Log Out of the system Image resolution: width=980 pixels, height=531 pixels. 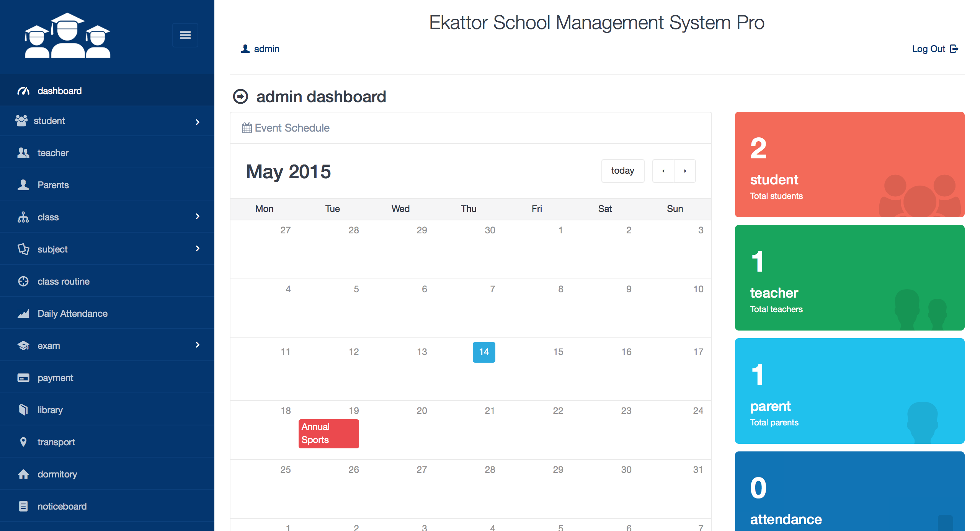pos(936,49)
